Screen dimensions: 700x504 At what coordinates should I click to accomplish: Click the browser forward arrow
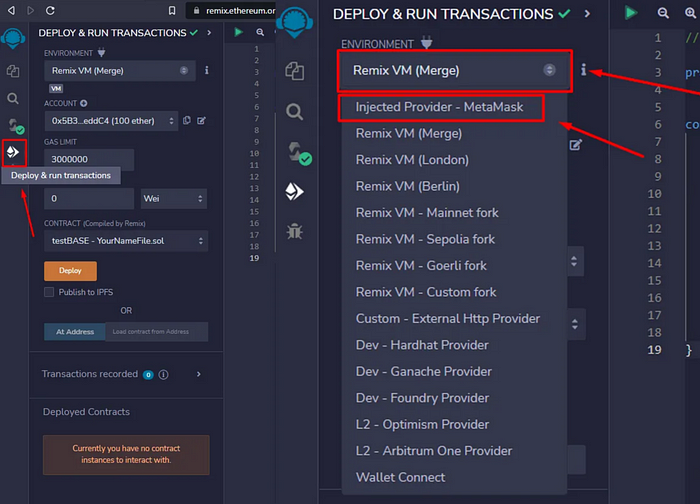[x=30, y=10]
